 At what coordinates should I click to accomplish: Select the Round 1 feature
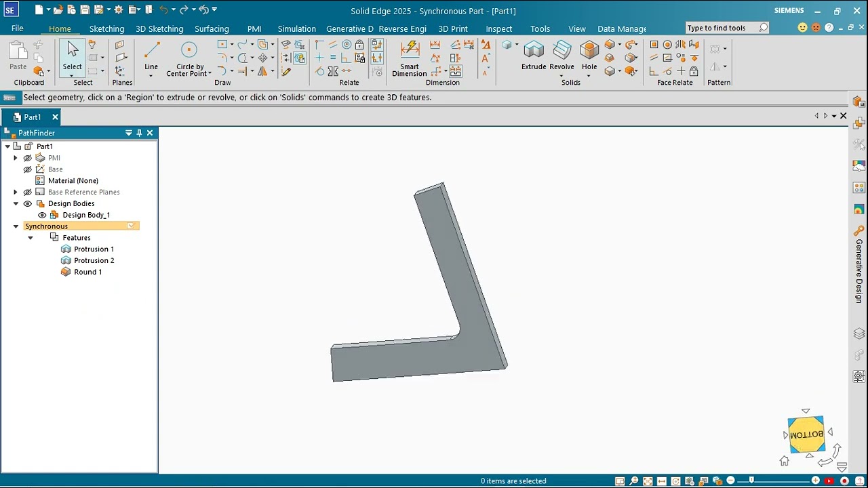coord(88,272)
